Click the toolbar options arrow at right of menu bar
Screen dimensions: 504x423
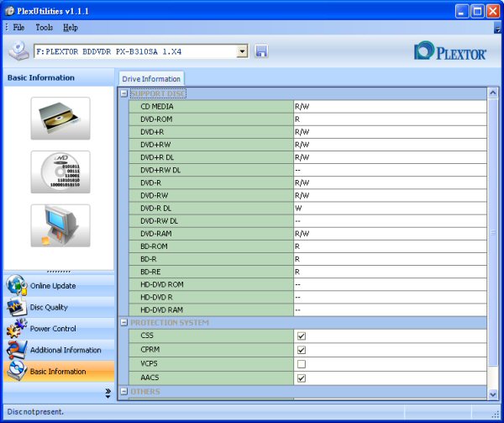(497, 29)
